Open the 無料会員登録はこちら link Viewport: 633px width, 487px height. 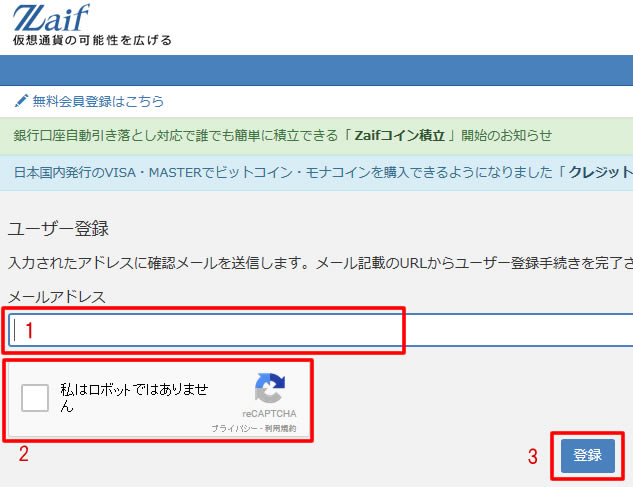pyautogui.click(x=98, y=101)
